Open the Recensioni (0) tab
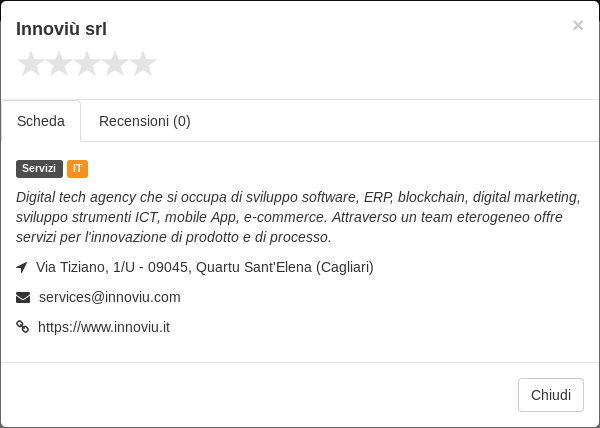This screenshot has height=428, width=600. (x=145, y=121)
